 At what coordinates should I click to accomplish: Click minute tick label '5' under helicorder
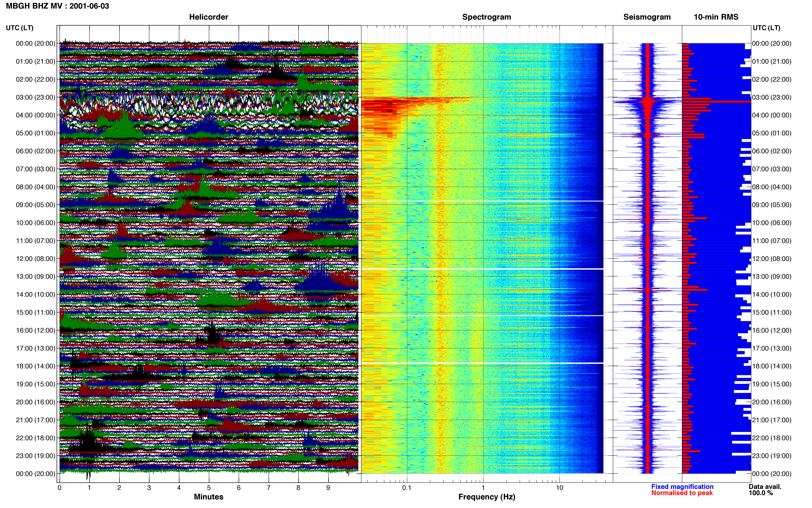click(209, 487)
